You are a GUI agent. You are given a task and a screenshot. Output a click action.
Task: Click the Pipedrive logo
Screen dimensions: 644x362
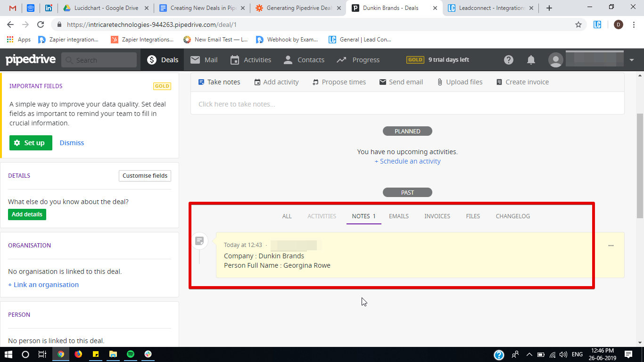pyautogui.click(x=31, y=60)
